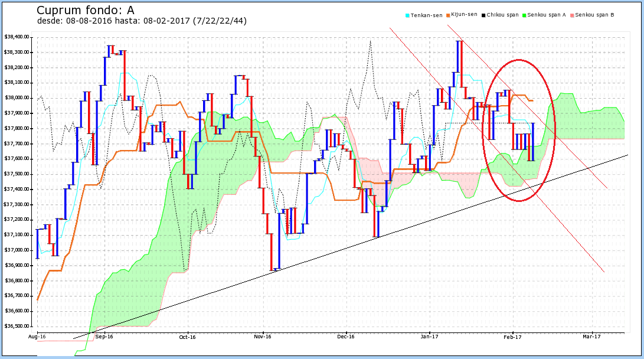
Task: Click the "$36,800.00" y-axis value
Action: point(17,280)
